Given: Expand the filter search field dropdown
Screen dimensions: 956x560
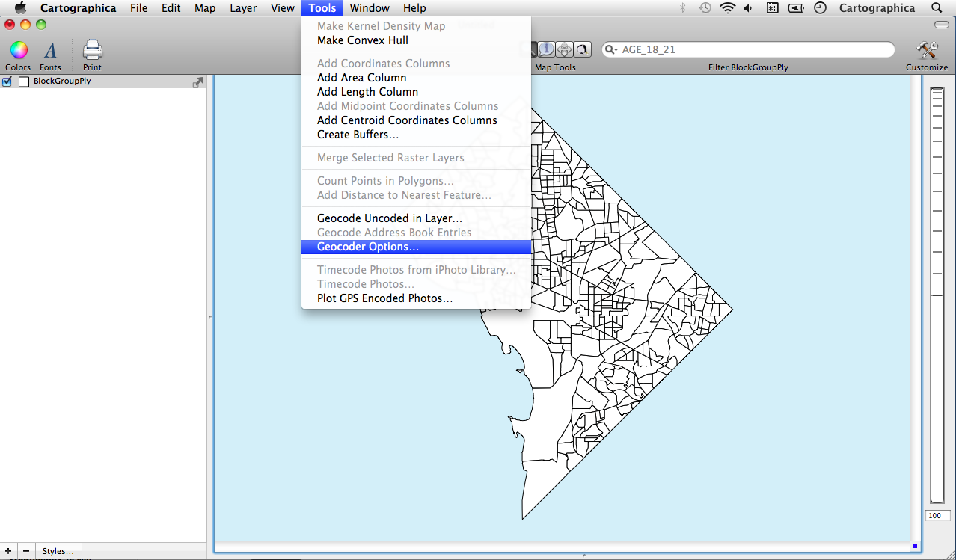Looking at the screenshot, I should point(612,50).
